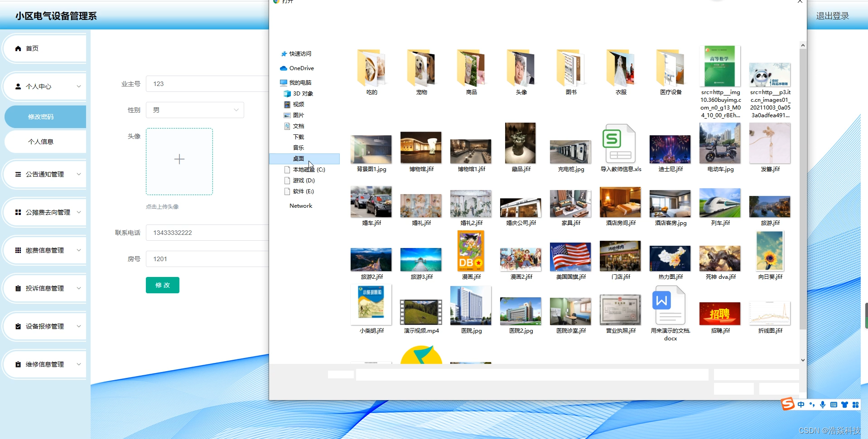This screenshot has height=439, width=868.
Task: Select the 折线图.jfif thumbnail
Action: click(770, 313)
